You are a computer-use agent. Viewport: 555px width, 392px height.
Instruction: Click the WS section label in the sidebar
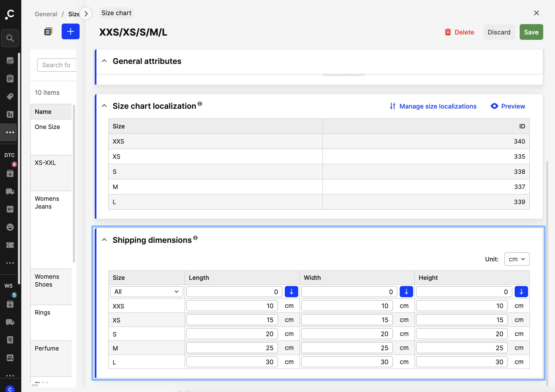coord(8,286)
